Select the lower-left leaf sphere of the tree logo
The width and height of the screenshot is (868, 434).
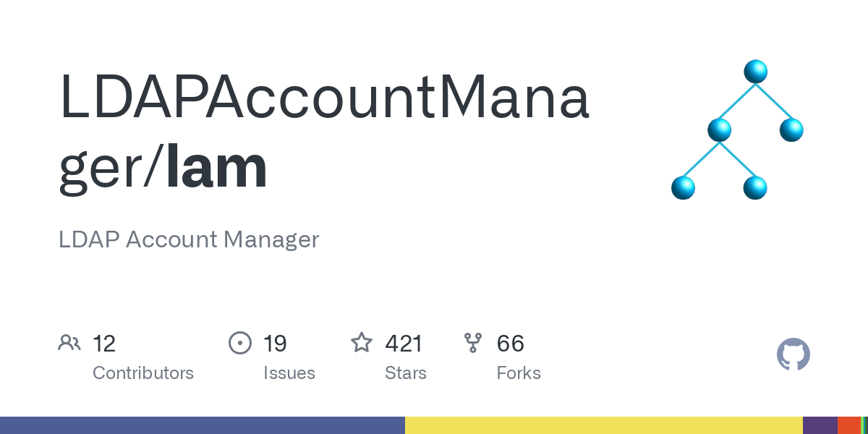click(x=683, y=188)
